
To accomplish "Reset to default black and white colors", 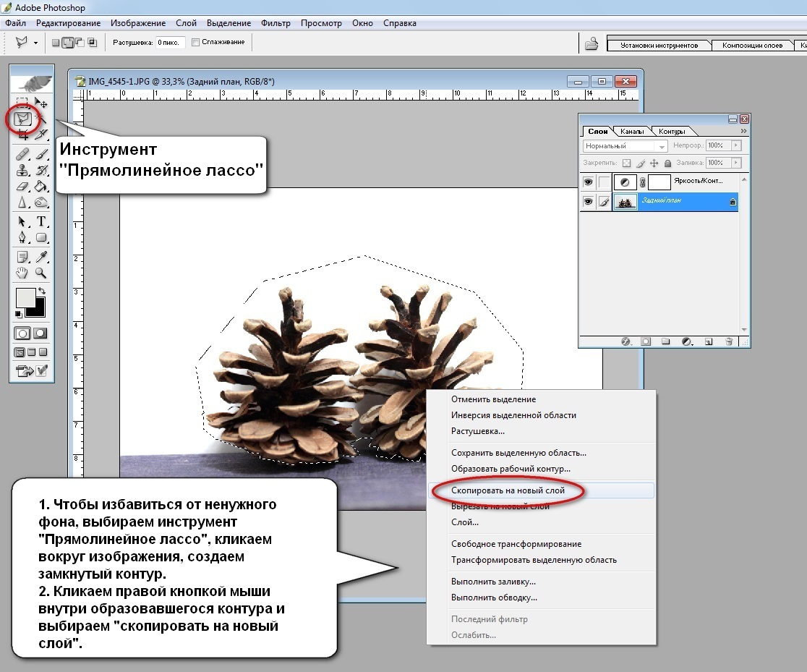I will [19, 314].
